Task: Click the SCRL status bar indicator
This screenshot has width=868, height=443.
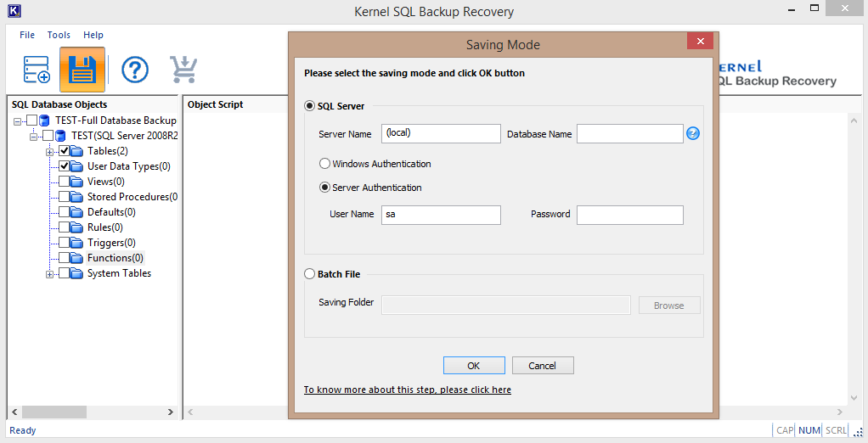Action: [836, 430]
